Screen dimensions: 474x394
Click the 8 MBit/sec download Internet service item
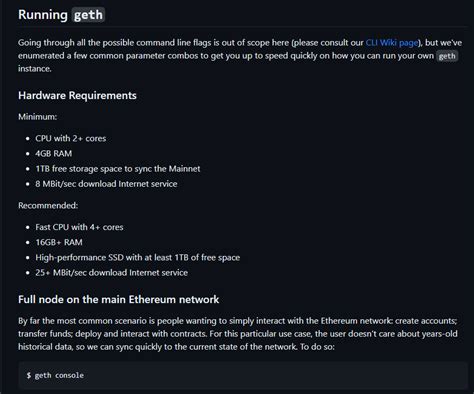coord(106,184)
